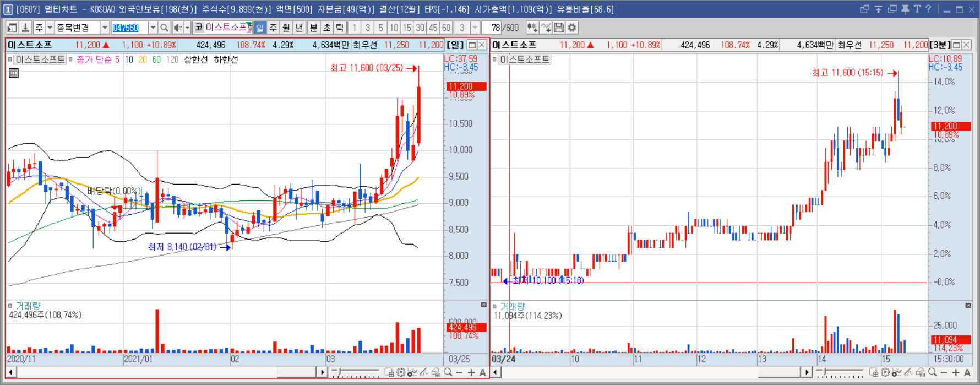Viewport: 980px width, 385px height.
Task: Expand the speaker icon dropdown arrow
Action: (x=187, y=28)
